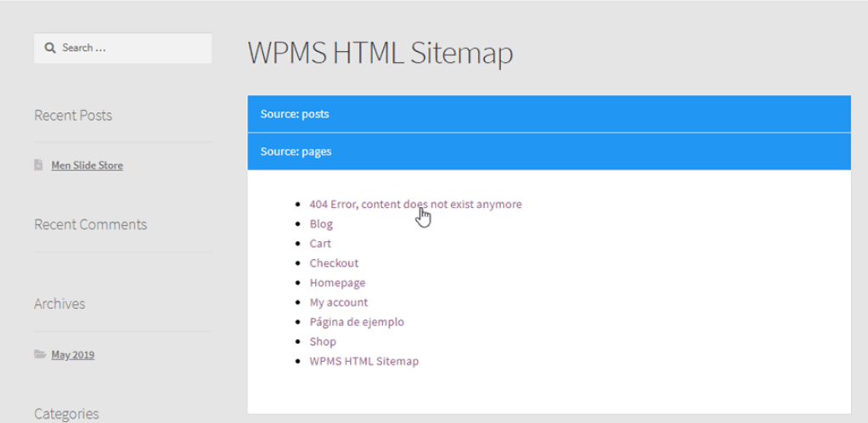
Task: Click the folder icon beside May 2019
Action: click(40, 354)
